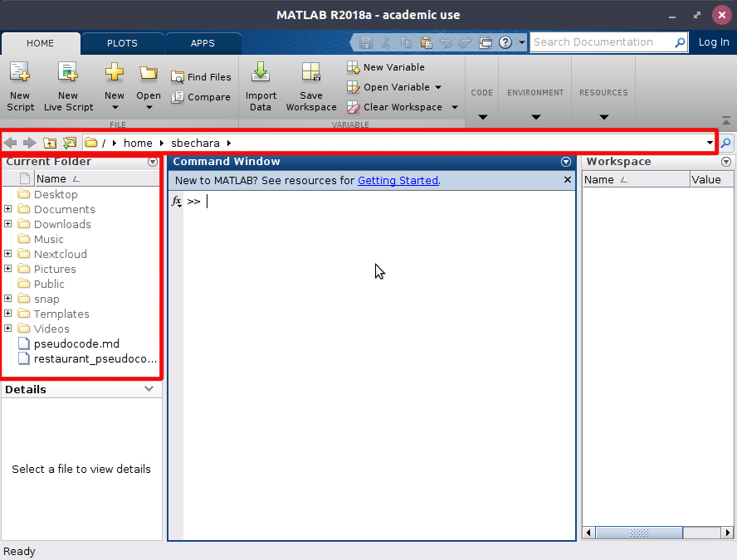This screenshot has height=560, width=737.
Task: Click the home segment in the path
Action: [x=138, y=144]
